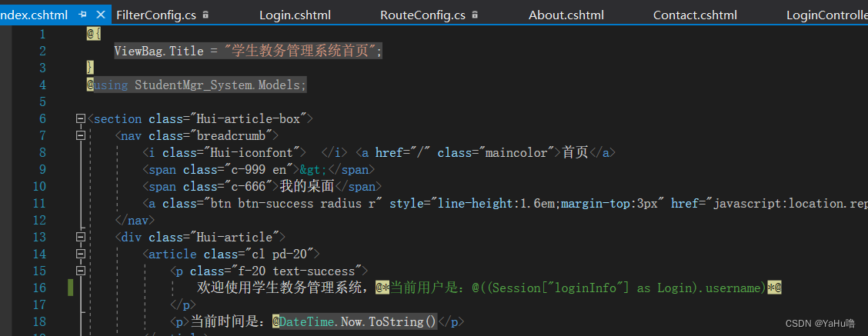Switch to the RouteConfig.cs tab
The height and width of the screenshot is (336, 868).
coord(423,15)
